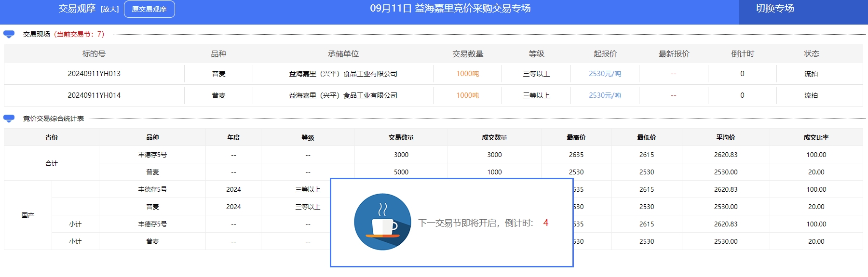Click 流拍 status in YH013 row
This screenshot has height=277, width=868.
811,74
